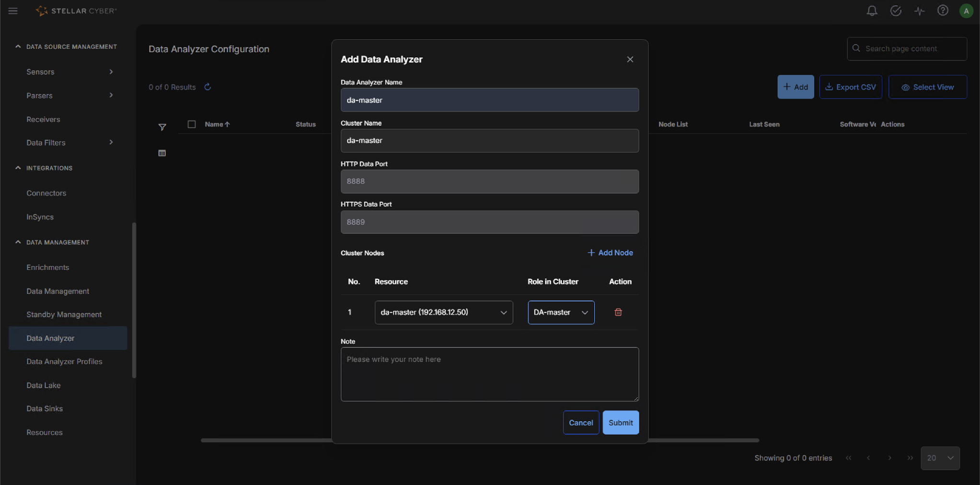Click Add Node link
This screenshot has width=980, height=485.
coord(610,253)
